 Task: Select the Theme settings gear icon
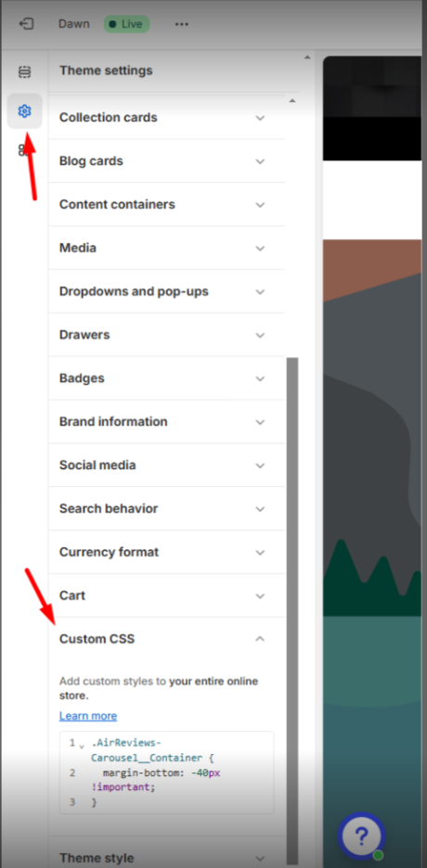(24, 111)
